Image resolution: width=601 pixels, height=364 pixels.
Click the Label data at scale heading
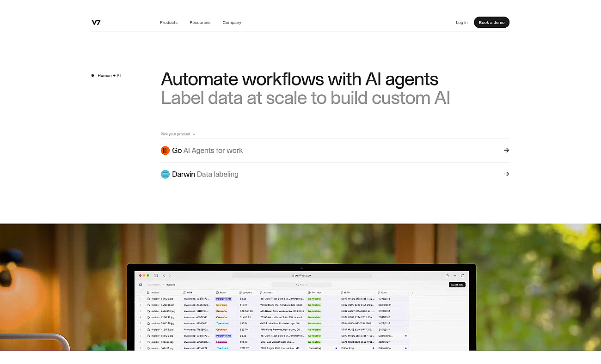click(x=305, y=98)
